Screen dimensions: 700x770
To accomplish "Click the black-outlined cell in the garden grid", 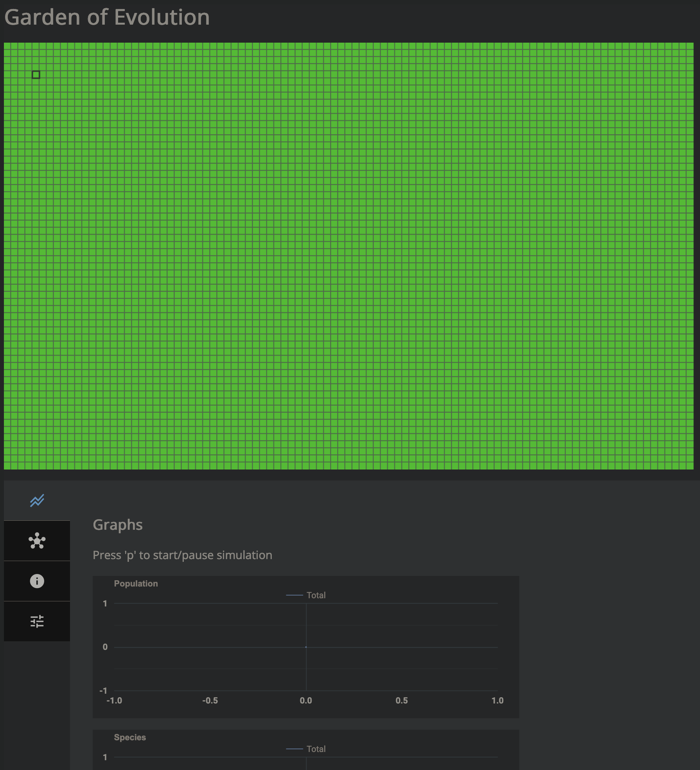I will [x=36, y=75].
